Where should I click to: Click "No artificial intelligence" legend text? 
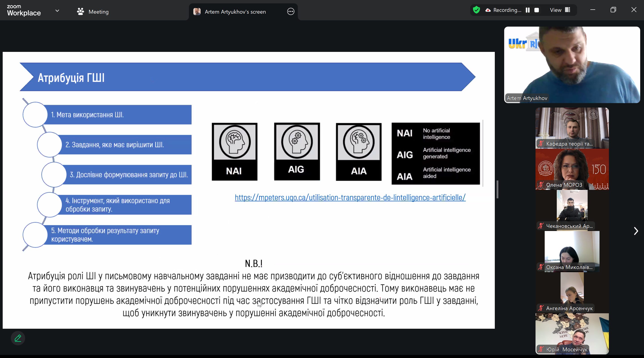[436, 134]
